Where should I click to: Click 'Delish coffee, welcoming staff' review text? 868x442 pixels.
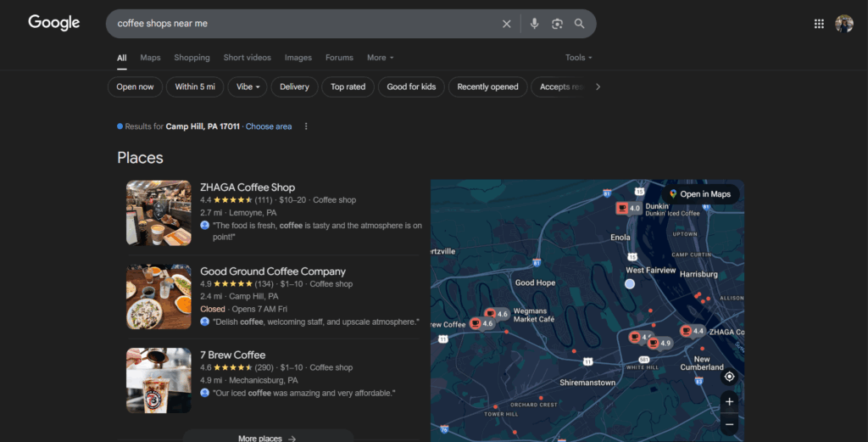(x=316, y=322)
